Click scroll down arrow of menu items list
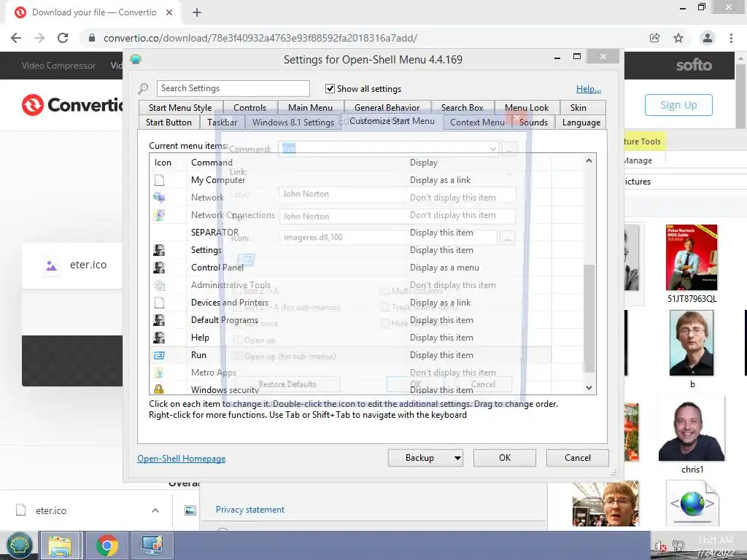 point(589,388)
